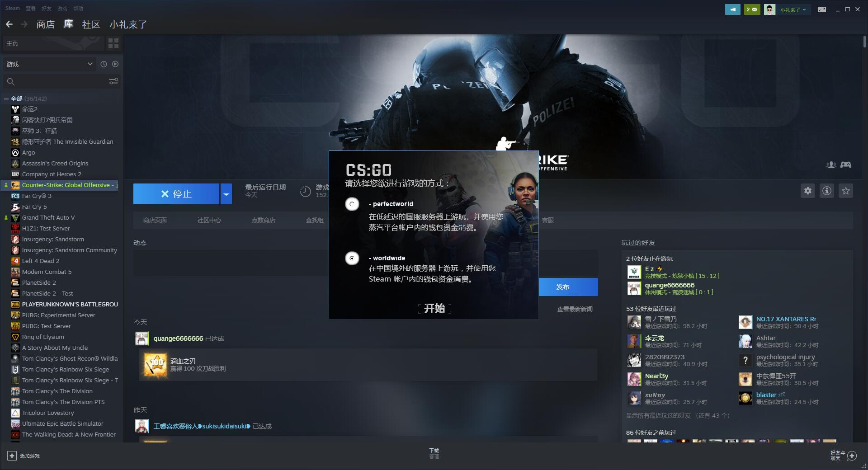The image size is (868, 470).
Task: Open the 游戏 menu
Action: 62,8
